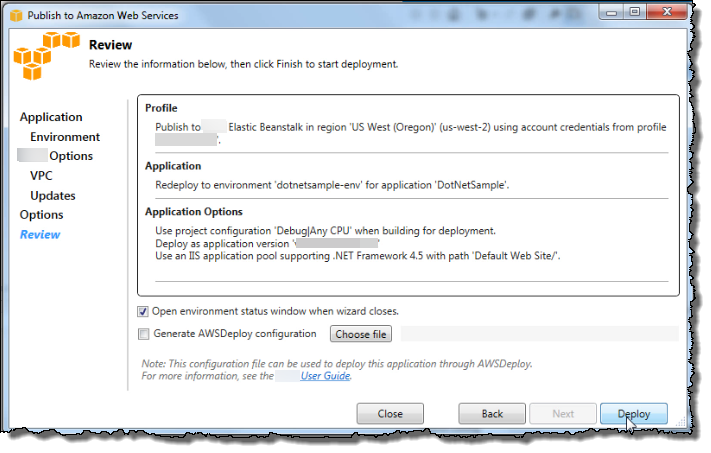The image size is (711, 453).
Task: Select the Updates wizard step
Action: tap(53, 195)
